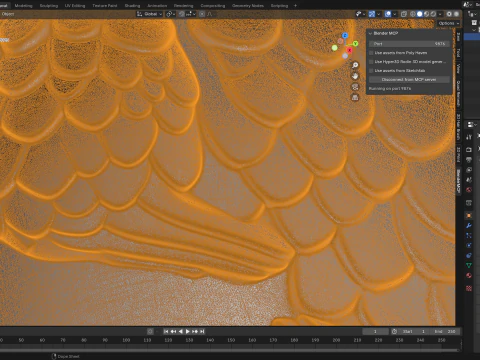
Task: Open the Texture checker properties tab
Action: coord(469,288)
